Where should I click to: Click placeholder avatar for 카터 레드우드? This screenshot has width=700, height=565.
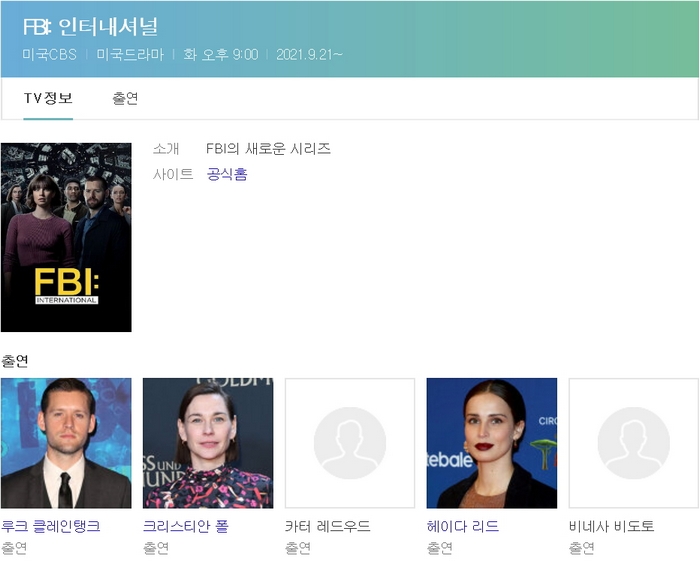click(350, 443)
